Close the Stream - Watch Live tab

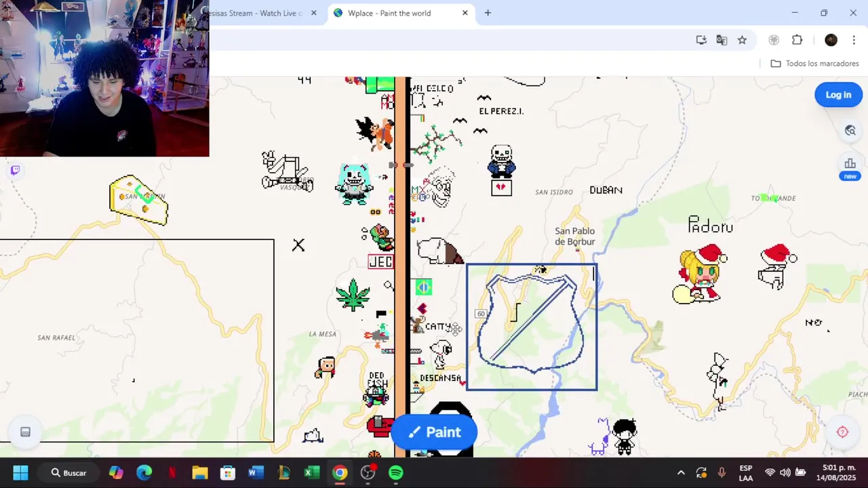[x=313, y=13]
